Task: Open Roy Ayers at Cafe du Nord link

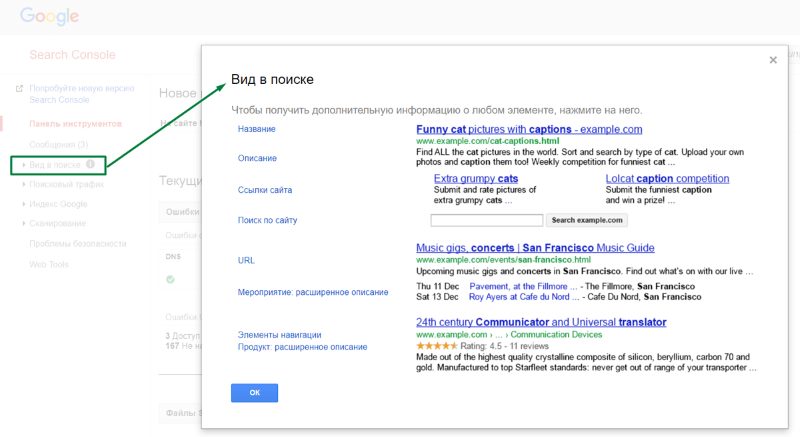Action: tap(524, 297)
